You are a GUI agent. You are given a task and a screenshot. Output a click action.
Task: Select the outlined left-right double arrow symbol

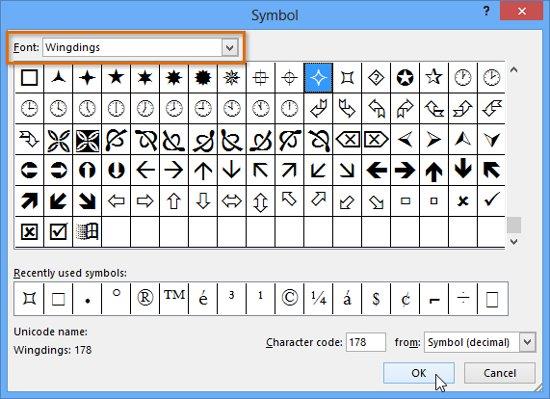(232, 201)
